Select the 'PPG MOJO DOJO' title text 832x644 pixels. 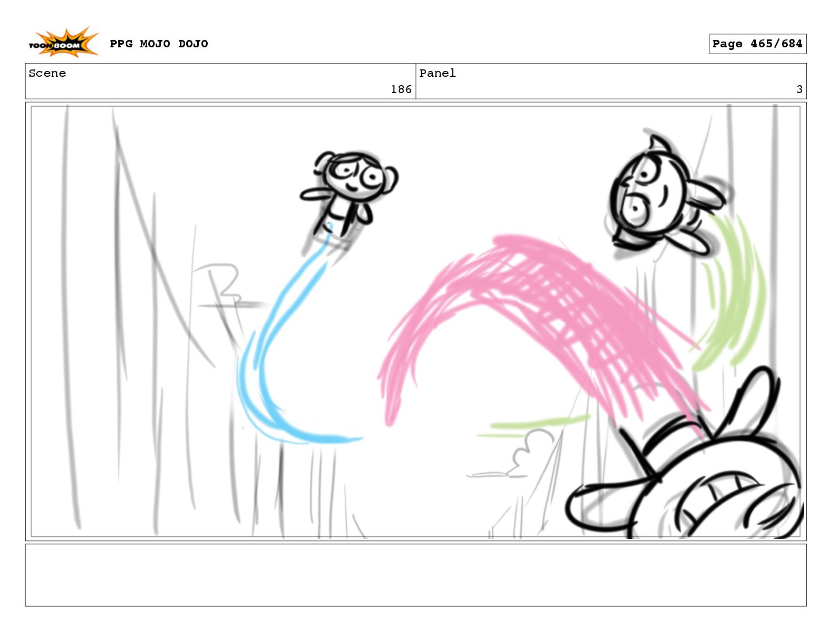[159, 44]
